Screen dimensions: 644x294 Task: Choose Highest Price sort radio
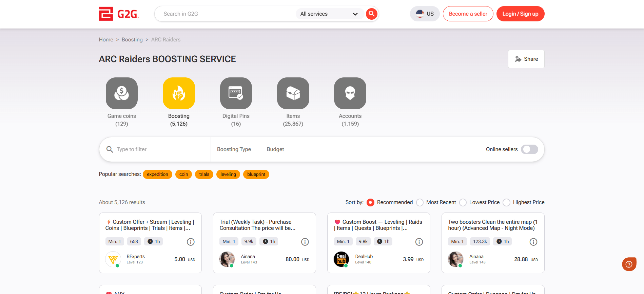[506, 202]
